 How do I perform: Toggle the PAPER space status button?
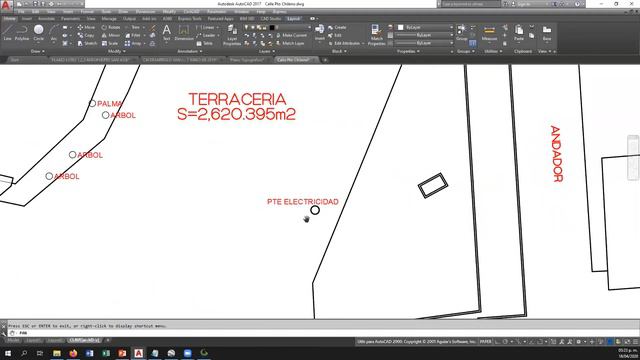click(486, 342)
